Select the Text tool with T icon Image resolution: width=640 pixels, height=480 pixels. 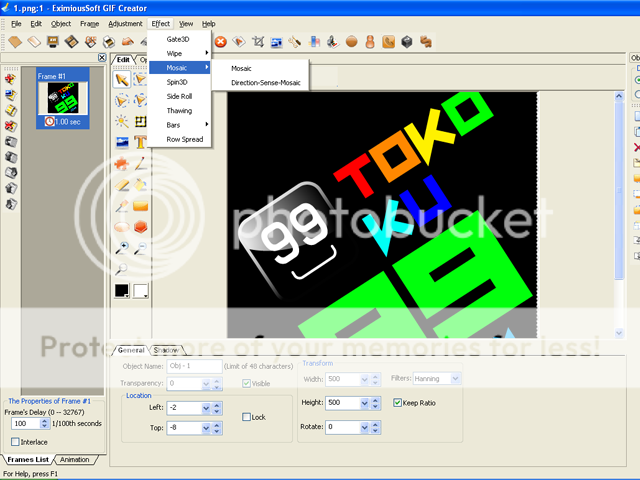(x=140, y=142)
